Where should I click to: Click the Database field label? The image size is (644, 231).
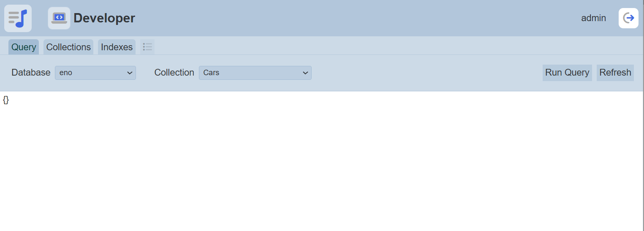tap(31, 73)
